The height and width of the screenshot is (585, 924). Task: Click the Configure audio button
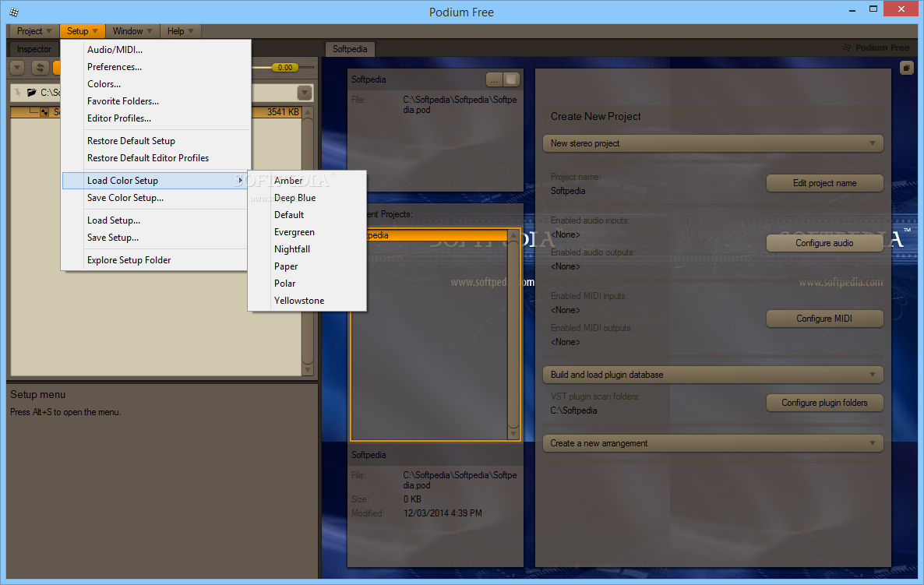(824, 243)
